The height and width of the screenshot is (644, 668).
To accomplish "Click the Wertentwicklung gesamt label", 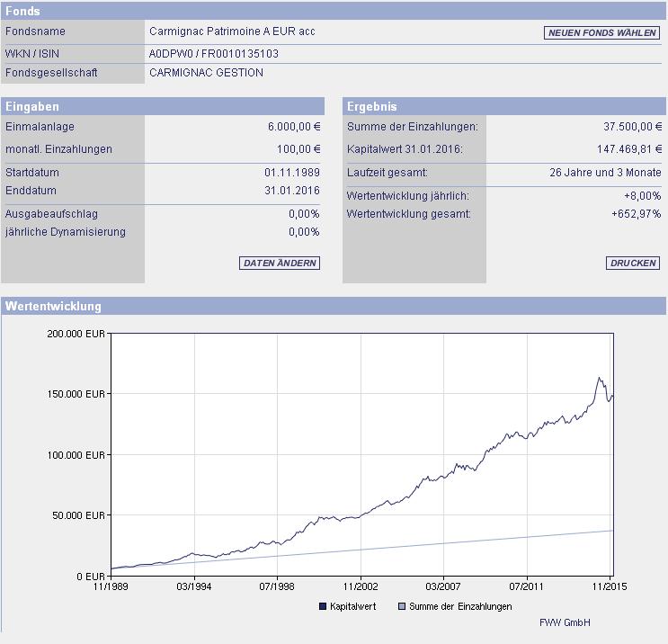I will (x=409, y=213).
